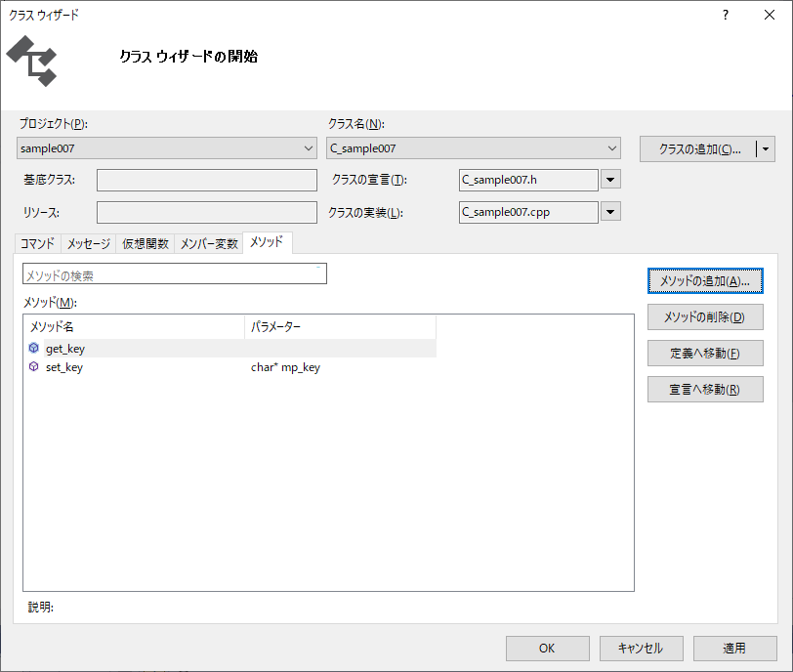The width and height of the screenshot is (793, 672).
Task: Click the get_key method cube icon
Action: [33, 349]
